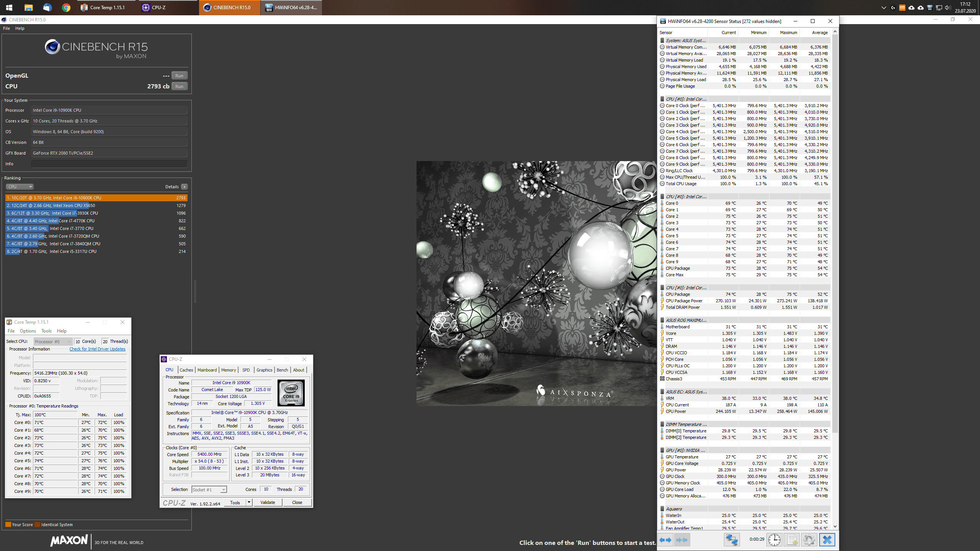Viewport: 980px width, 551px height.
Task: Open Core Temp Options menu
Action: 28,331
